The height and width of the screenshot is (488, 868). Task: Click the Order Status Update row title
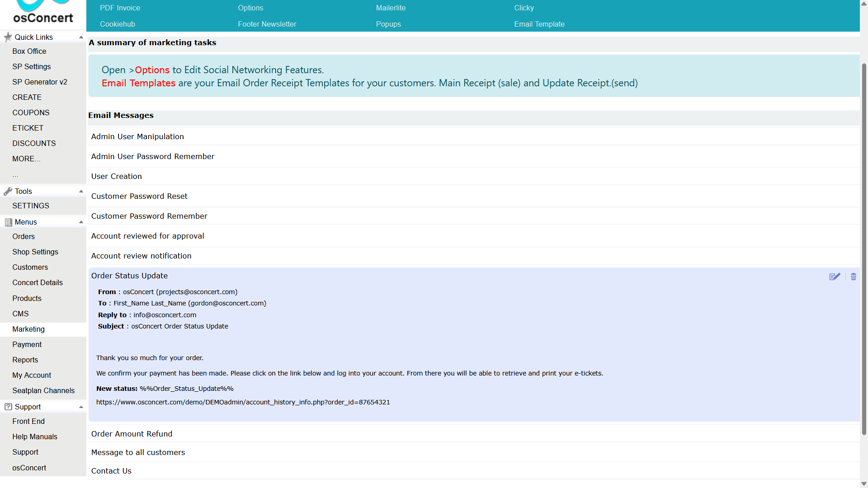(129, 276)
